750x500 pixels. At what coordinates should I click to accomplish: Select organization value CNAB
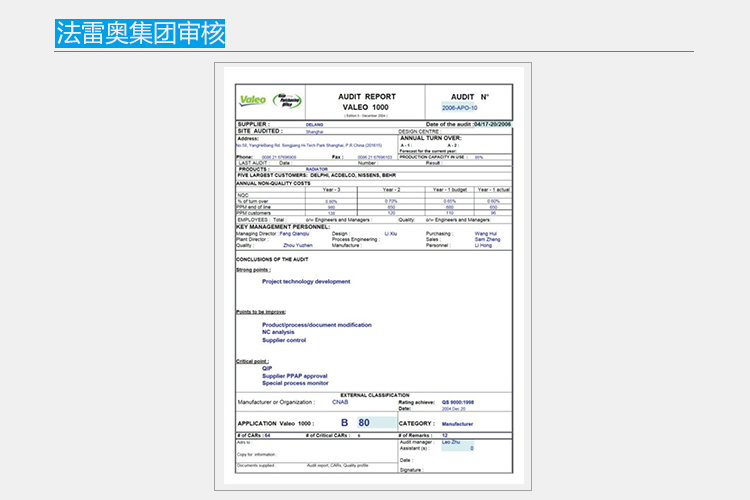pos(340,402)
